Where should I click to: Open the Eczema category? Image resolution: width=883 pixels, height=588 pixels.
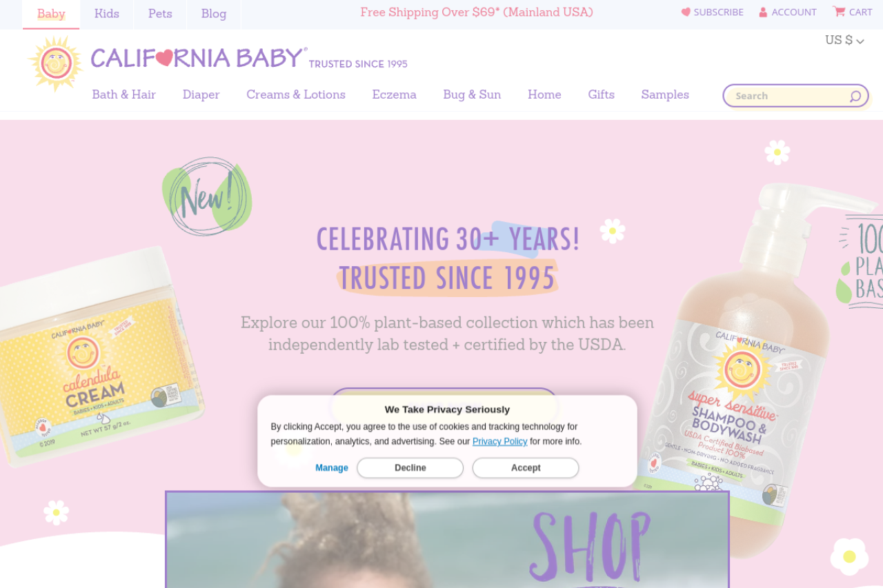(395, 94)
